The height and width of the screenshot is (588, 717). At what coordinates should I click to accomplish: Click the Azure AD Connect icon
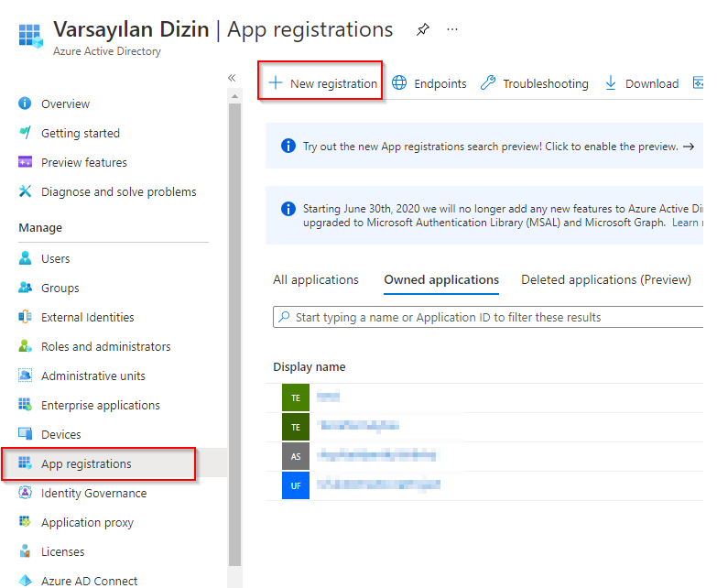25,581
